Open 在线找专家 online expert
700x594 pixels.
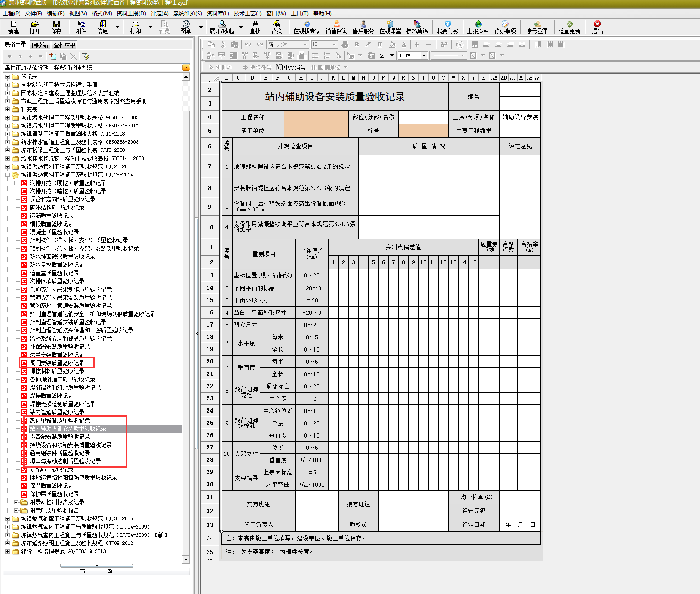coord(307,27)
